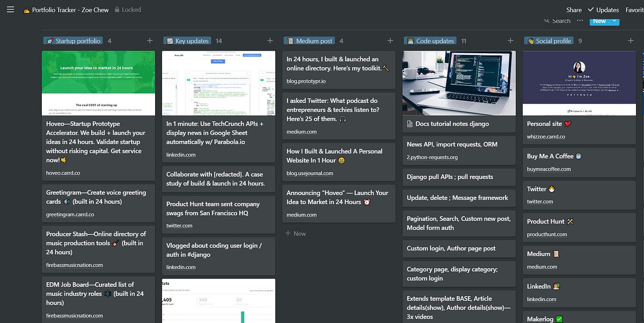The image size is (644, 323).
Task: Click the whizzoe.carrd.co link
Action: click(546, 137)
